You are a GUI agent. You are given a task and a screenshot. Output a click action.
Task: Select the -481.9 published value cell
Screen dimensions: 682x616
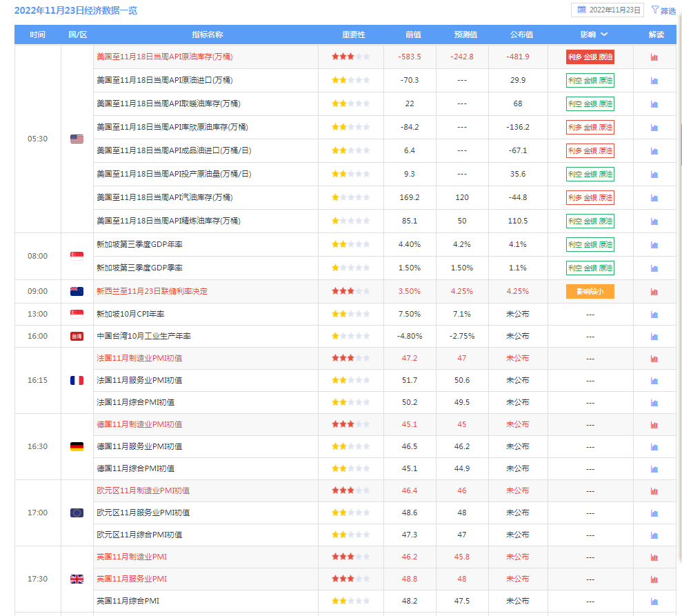pyautogui.click(x=518, y=57)
